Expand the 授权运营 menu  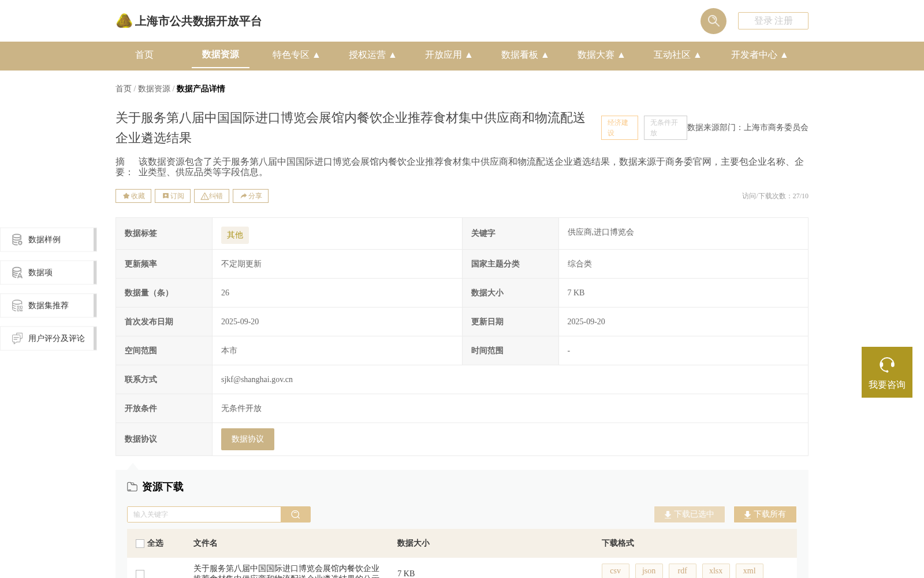coord(372,55)
